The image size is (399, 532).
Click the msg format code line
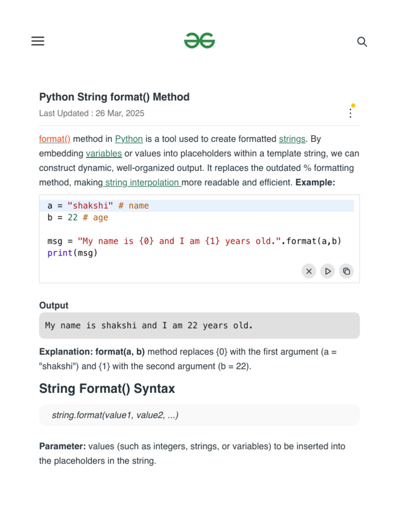point(194,241)
